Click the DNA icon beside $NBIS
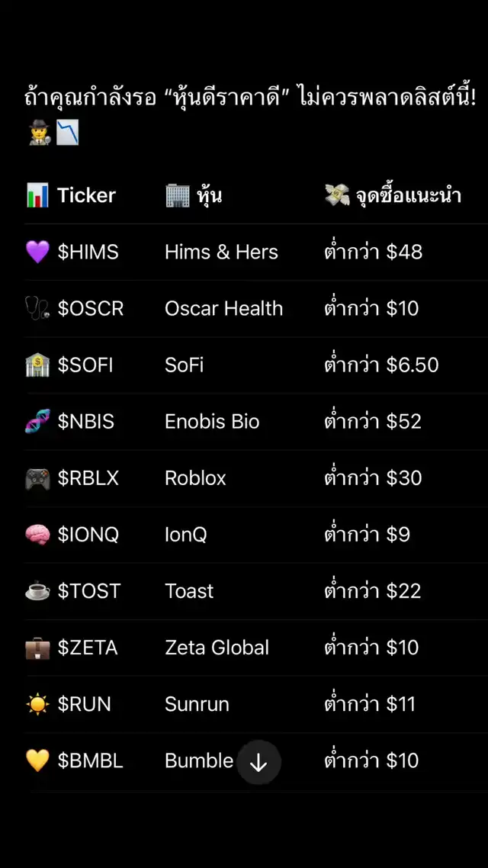The width and height of the screenshot is (488, 868). point(37,422)
